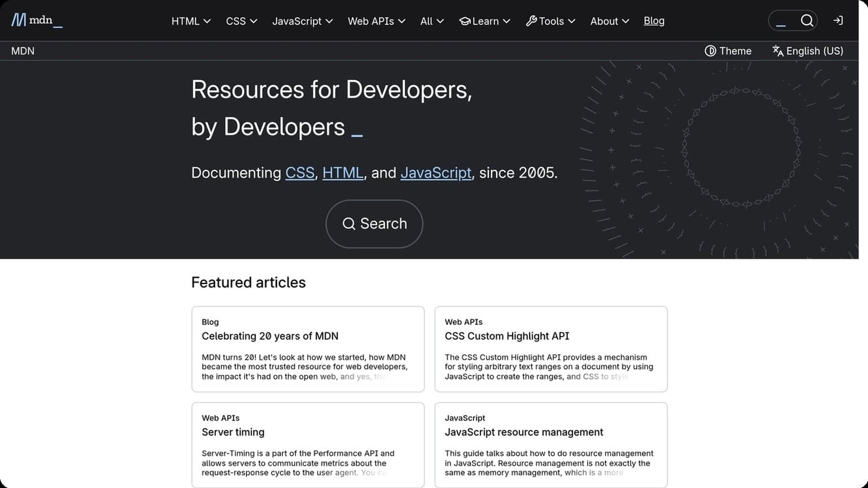Click the magnifier inside the large Search button

[349, 224]
